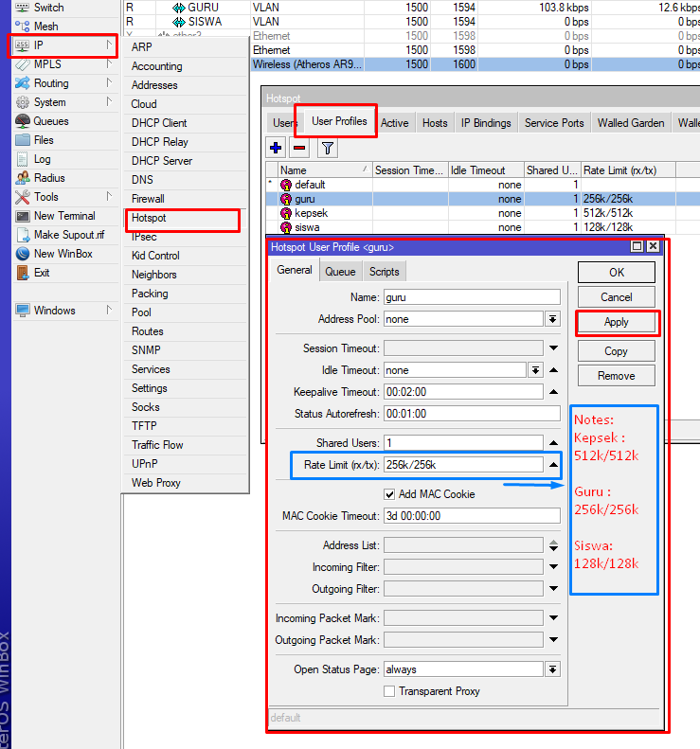Expand the Address Pool dropdown
The image size is (700, 749).
coord(552,319)
